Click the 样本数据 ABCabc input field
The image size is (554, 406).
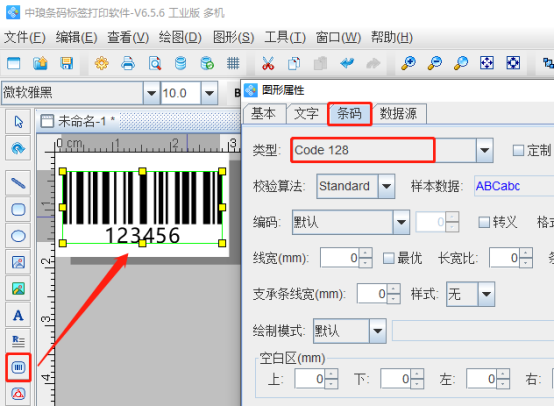coord(514,186)
